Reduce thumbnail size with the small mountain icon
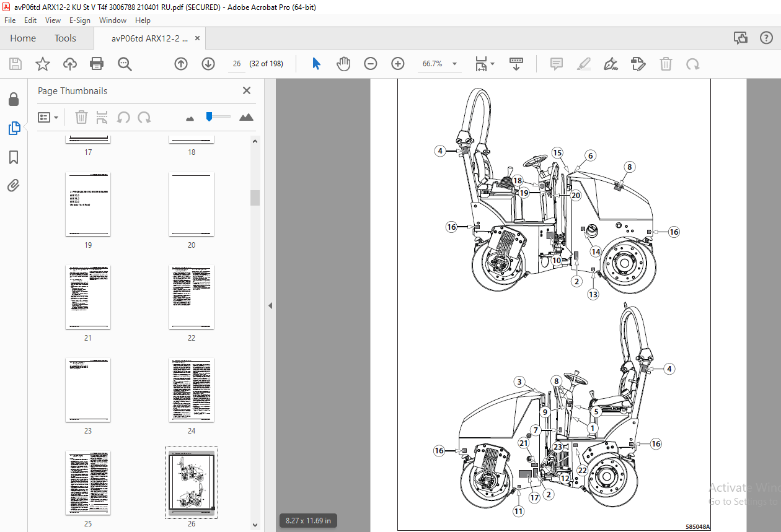Image resolution: width=781 pixels, height=532 pixels. click(190, 118)
